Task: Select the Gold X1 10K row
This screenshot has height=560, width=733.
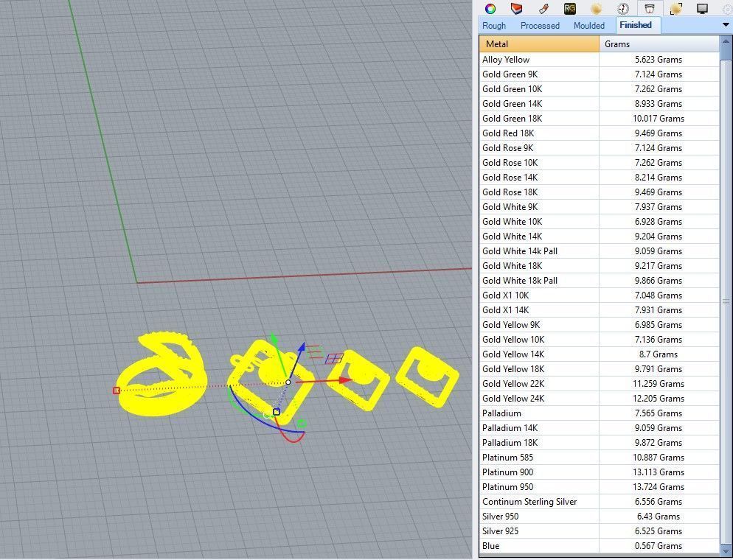Action: pyautogui.click(x=599, y=295)
